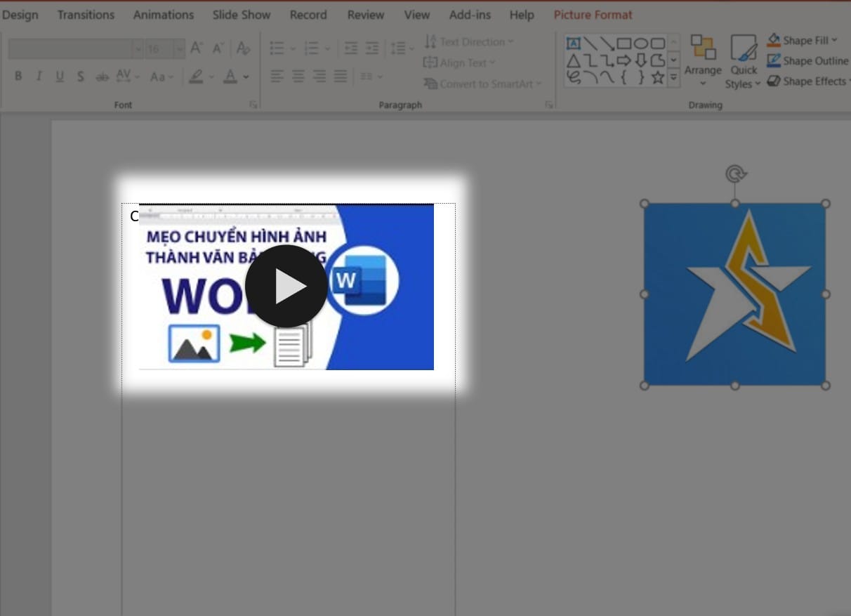Click Convert to SmartArt
Image resolution: width=851 pixels, height=616 pixels.
tap(482, 84)
